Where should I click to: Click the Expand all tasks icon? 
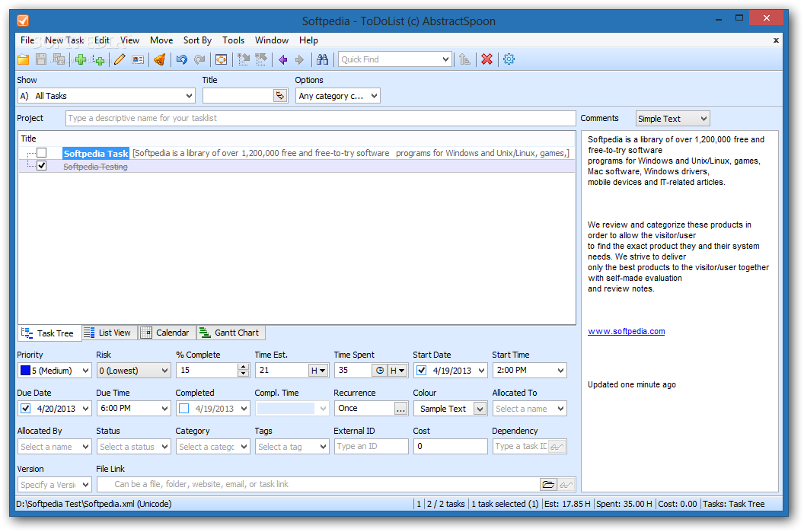[x=244, y=59]
